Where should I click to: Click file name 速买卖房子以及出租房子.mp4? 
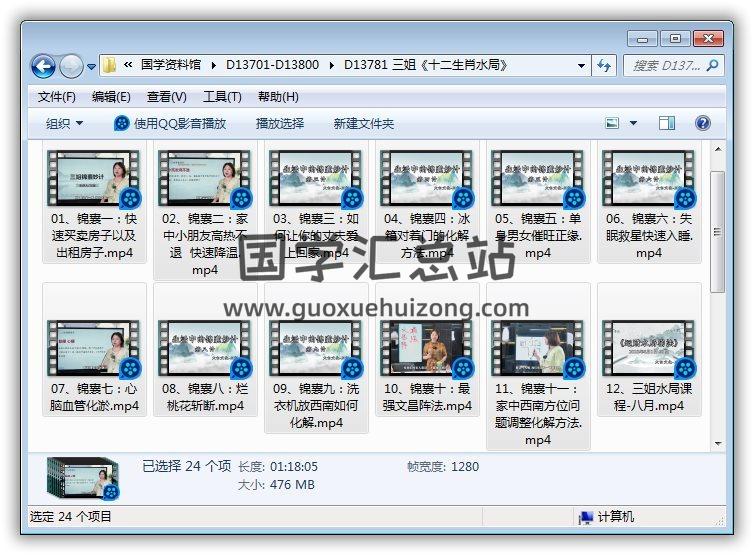tap(94, 244)
